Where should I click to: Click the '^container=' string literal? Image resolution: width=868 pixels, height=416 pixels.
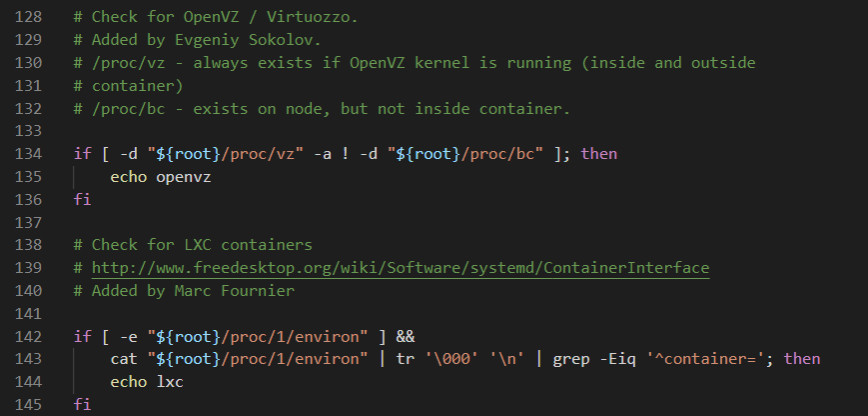(712, 358)
